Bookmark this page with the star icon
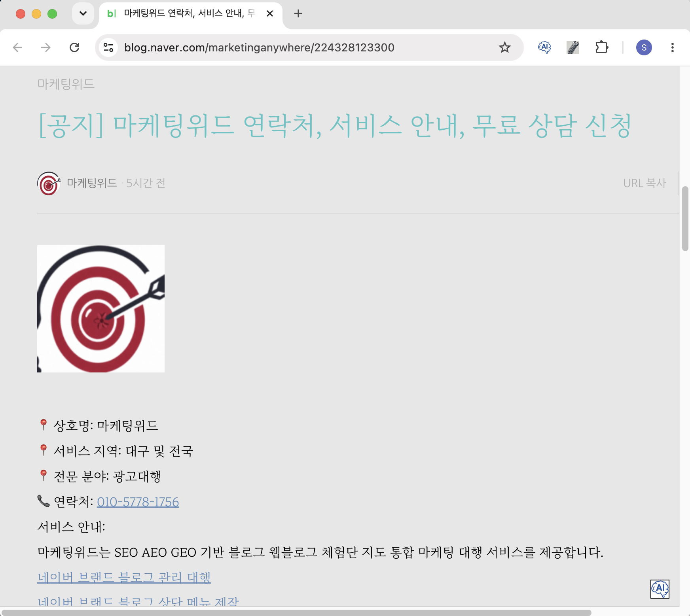This screenshot has height=616, width=690. tap(505, 48)
